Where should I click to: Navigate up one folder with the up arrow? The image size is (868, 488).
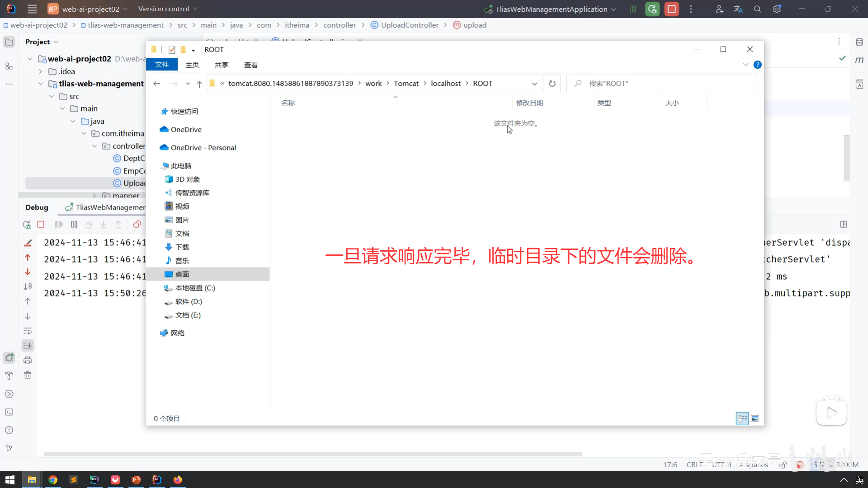(x=199, y=84)
